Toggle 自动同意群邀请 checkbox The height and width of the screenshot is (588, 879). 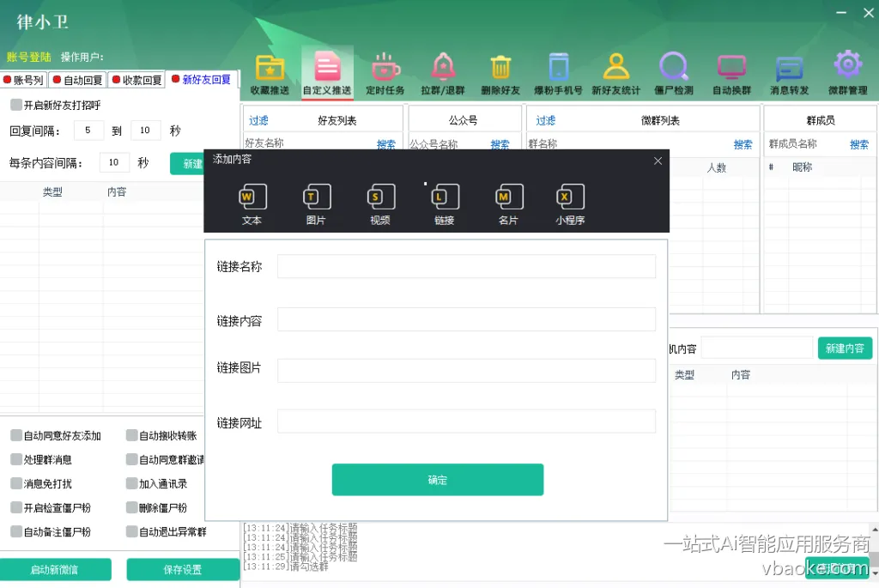(131, 459)
